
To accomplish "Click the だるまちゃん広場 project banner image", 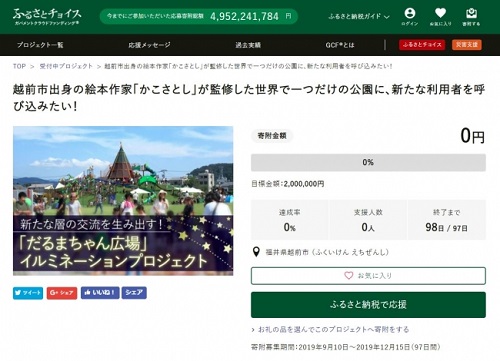I will [123, 201].
